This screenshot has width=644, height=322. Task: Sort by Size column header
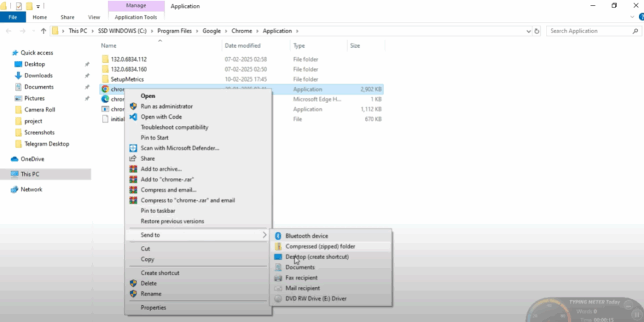(x=355, y=45)
